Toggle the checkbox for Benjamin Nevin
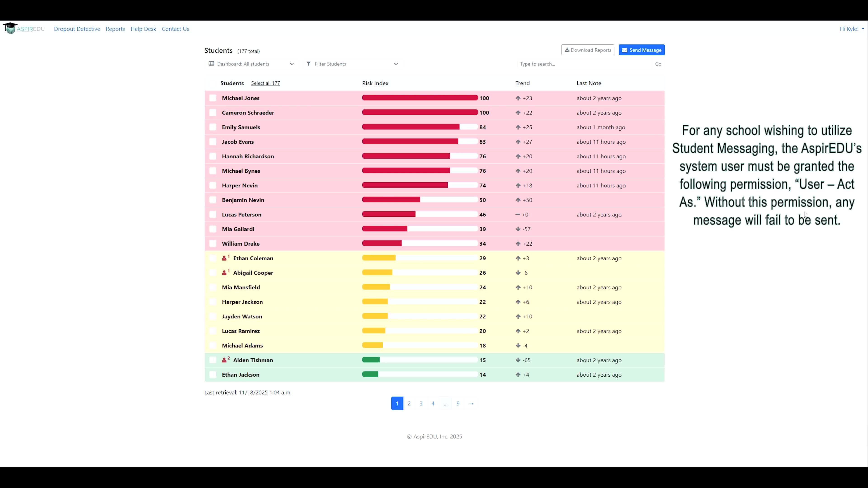The image size is (868, 488). click(x=213, y=200)
